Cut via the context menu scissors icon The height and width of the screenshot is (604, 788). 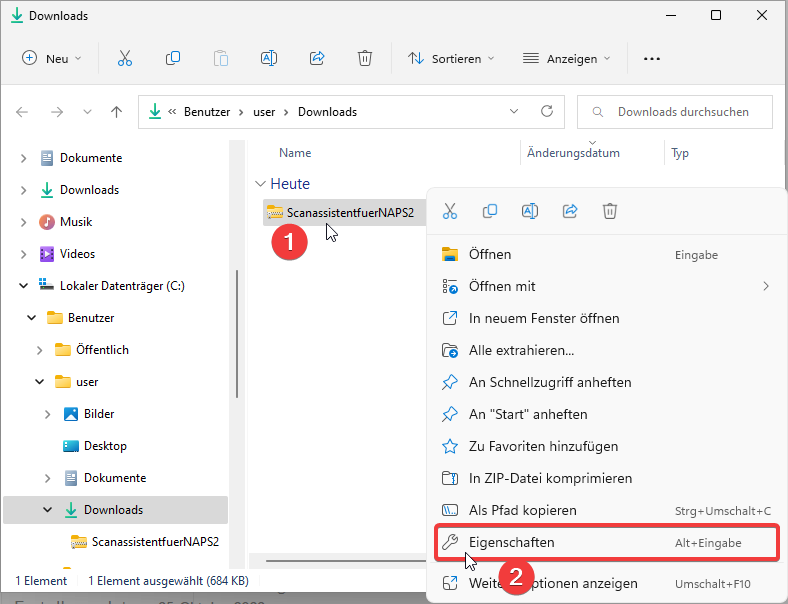tap(450, 211)
